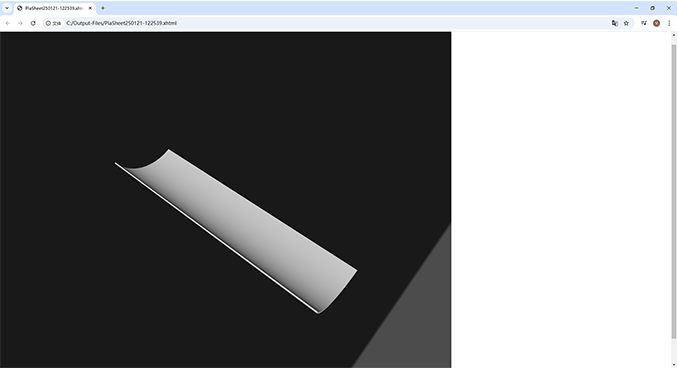Close the PlaSheet250121-122539 tab
Viewport: 678px width, 368px height.
pos(90,8)
